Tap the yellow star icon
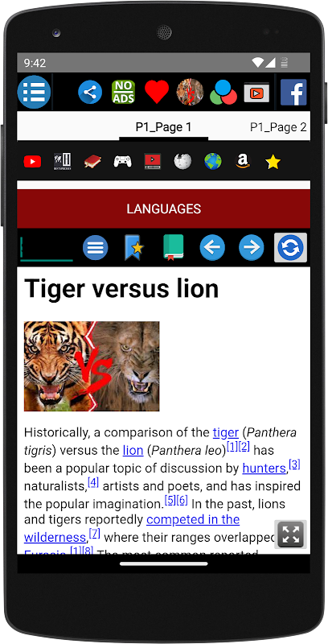The height and width of the screenshot is (644, 328). (273, 163)
